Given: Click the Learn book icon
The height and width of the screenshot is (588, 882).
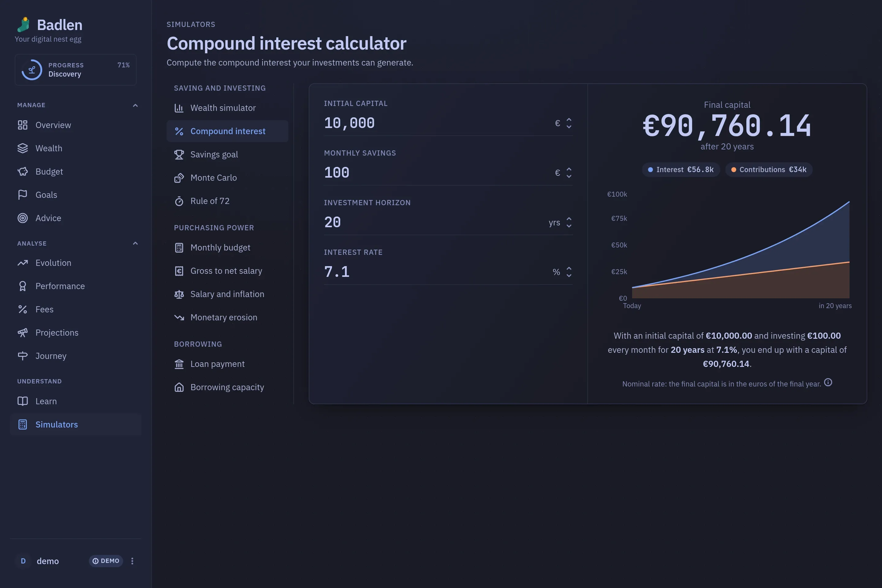Looking at the screenshot, I should click(x=22, y=401).
